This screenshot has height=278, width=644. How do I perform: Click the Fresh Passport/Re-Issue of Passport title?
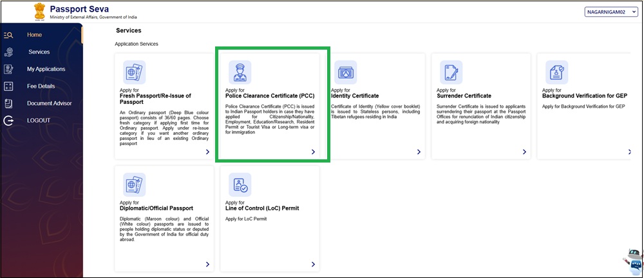[x=155, y=99]
